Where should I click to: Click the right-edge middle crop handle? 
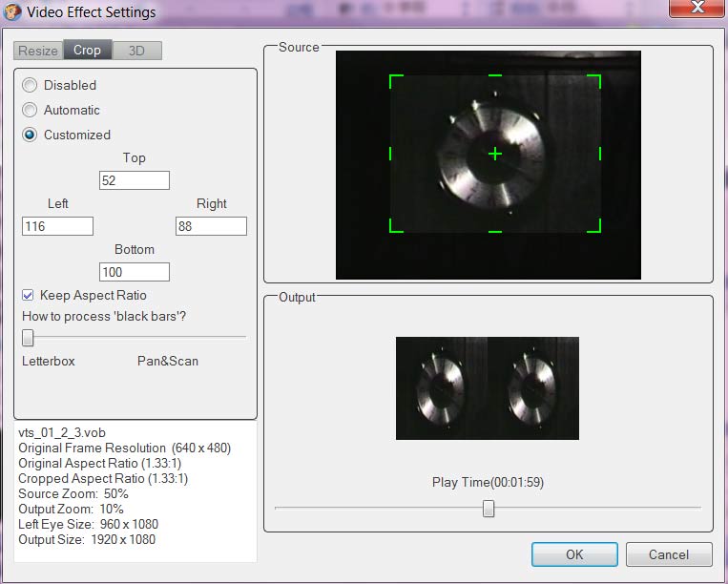coord(600,154)
